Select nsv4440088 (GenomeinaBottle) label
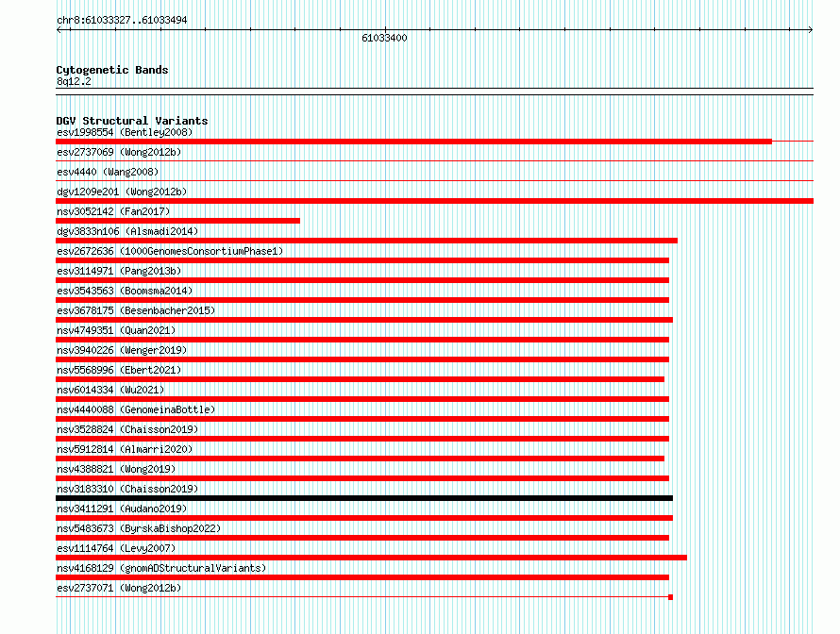 coord(136,409)
